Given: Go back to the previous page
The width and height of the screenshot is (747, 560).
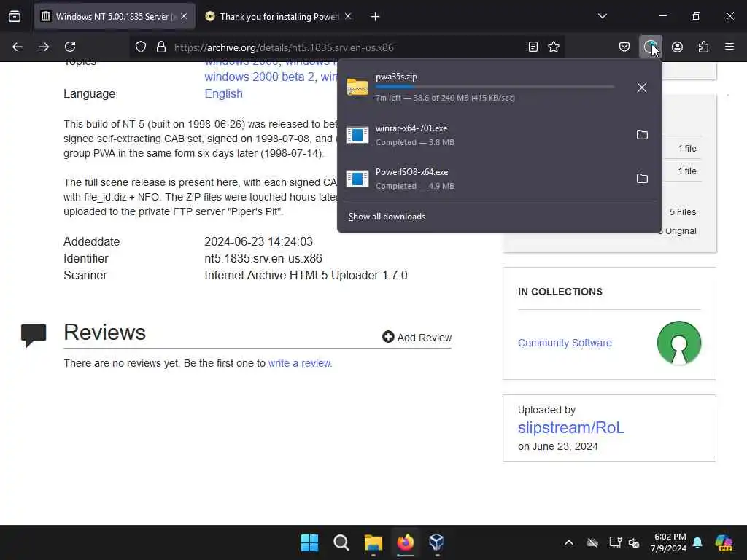Looking at the screenshot, I should pos(18,47).
